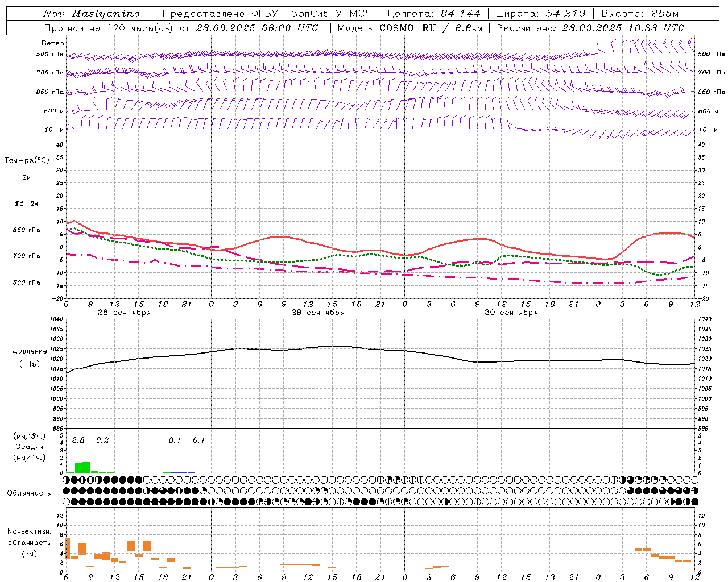Select the model name COSMO-RU / 6.6км
The height and width of the screenshot is (582, 728).
pos(431,28)
